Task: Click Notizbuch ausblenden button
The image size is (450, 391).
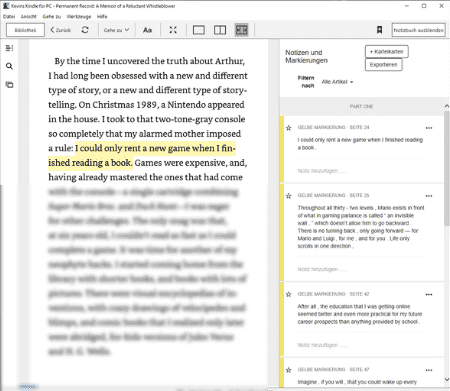Action: pyautogui.click(x=418, y=30)
